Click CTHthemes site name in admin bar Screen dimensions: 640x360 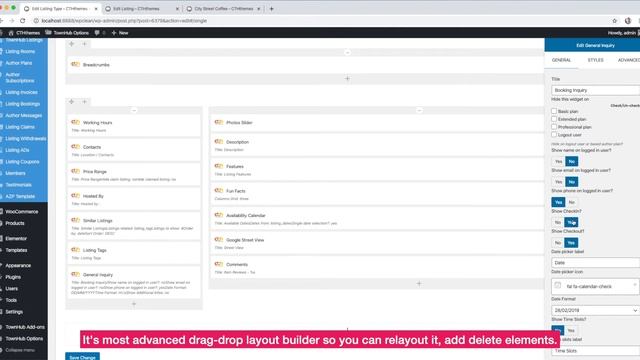[x=24, y=33]
